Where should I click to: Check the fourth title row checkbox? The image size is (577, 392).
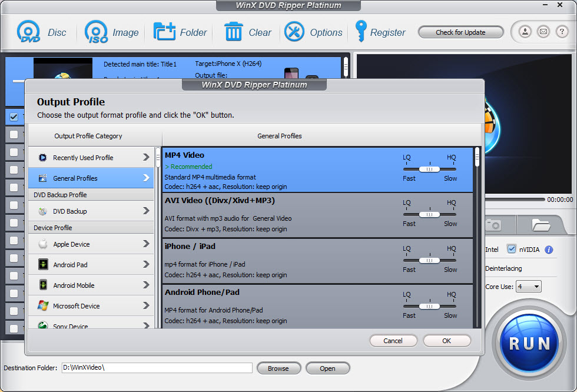[x=14, y=170]
